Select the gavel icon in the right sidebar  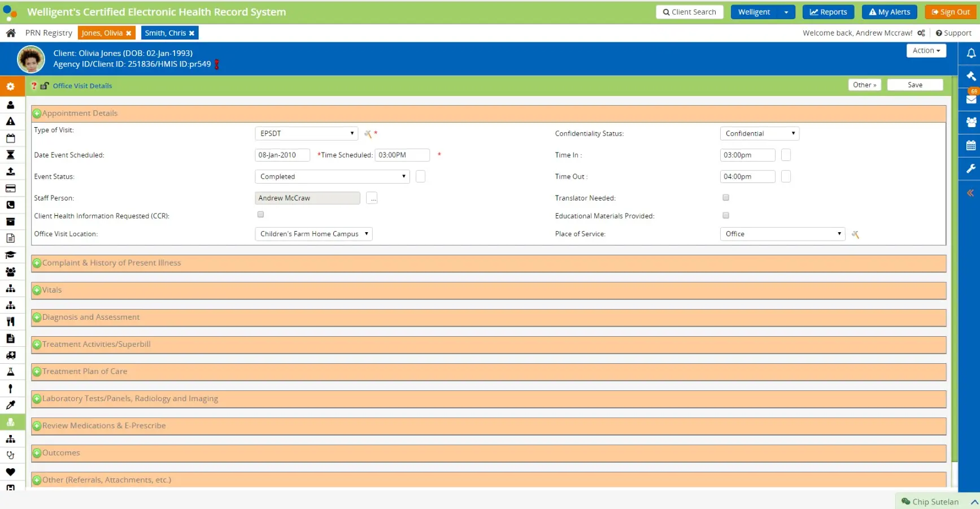tap(971, 76)
